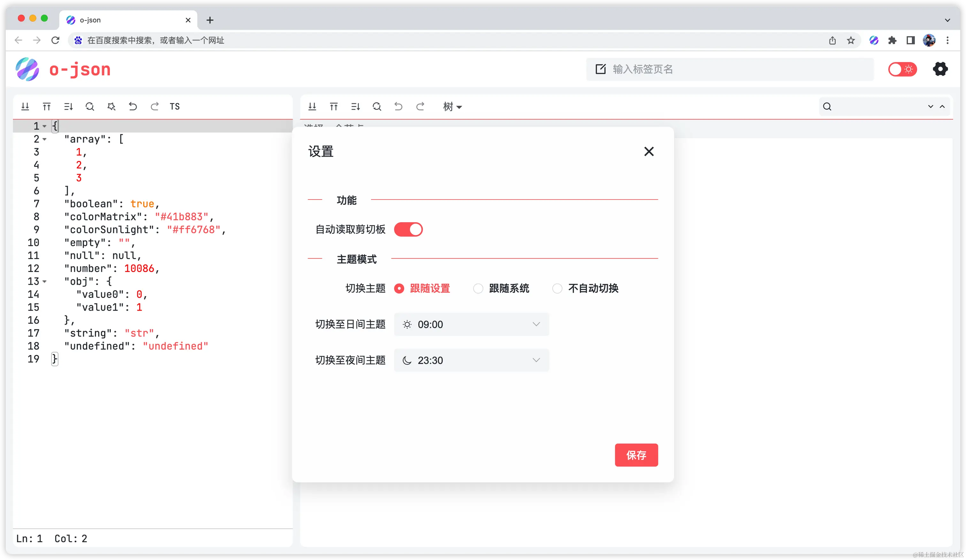Open the 树 view mode dropdown
Viewport: 966px width, 560px height.
[452, 107]
